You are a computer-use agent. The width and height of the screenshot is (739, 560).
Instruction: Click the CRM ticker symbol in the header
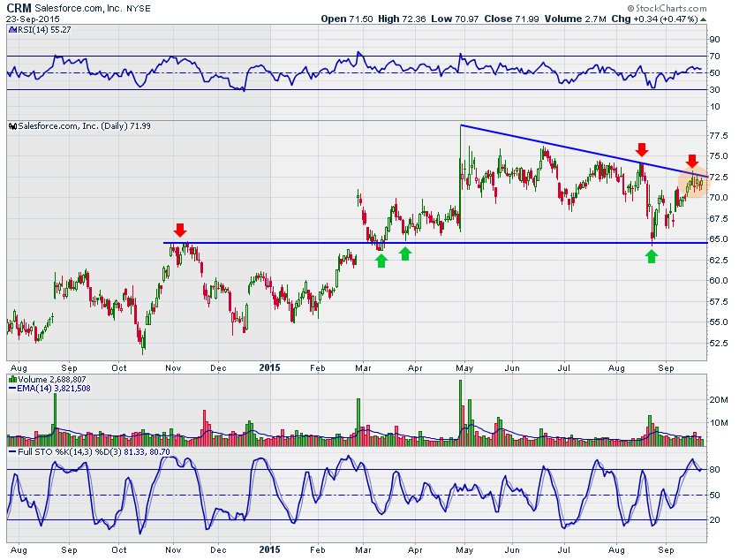(x=19, y=9)
